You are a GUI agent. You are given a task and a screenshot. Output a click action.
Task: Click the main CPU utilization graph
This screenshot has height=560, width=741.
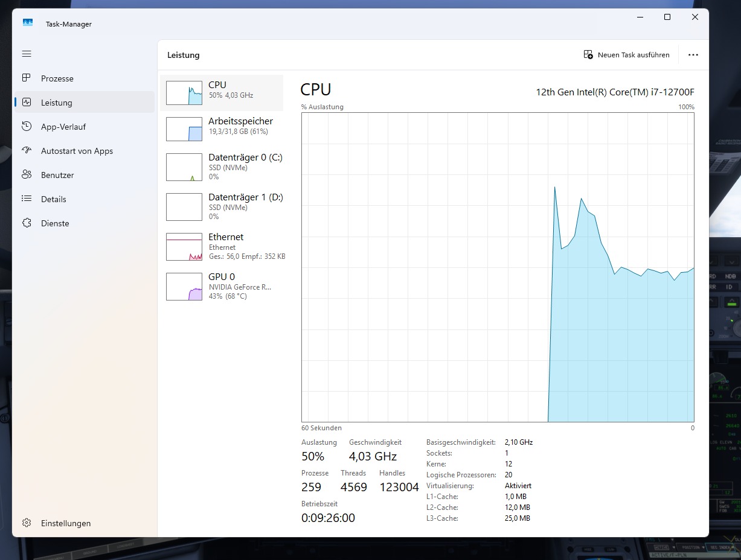click(498, 267)
